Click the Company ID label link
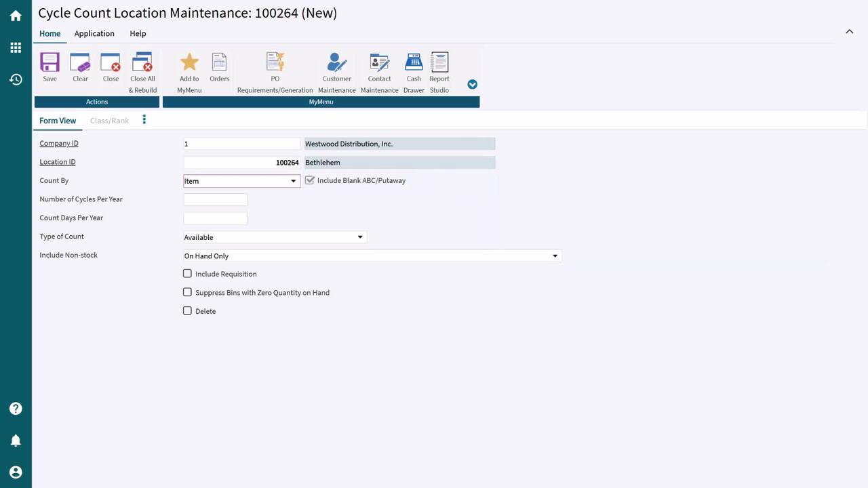Viewport: 868px width, 488px height. 59,144
